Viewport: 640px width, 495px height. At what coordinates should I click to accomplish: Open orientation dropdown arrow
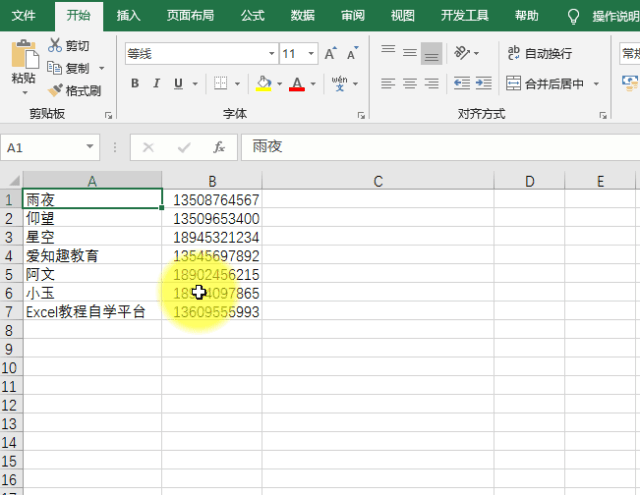tap(476, 53)
